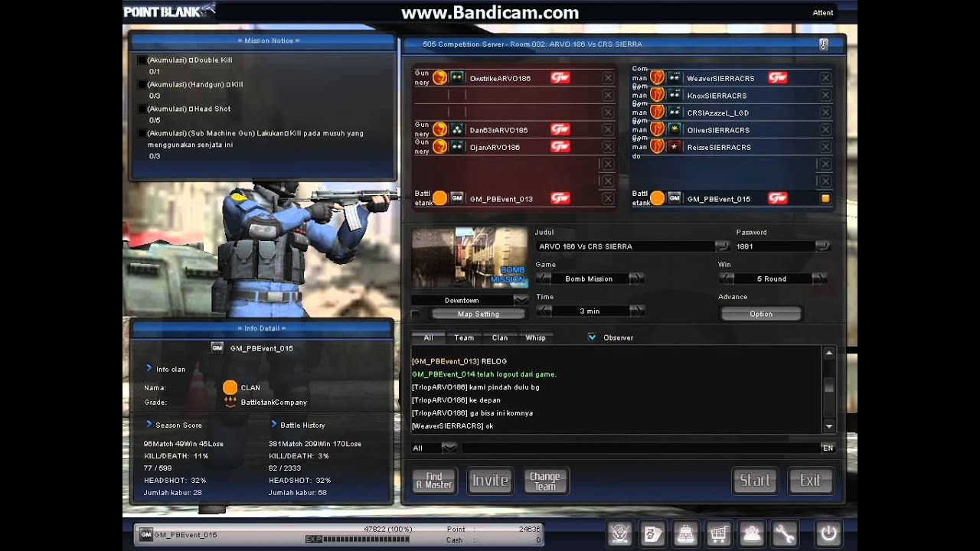Toggle checkbox left of Map Setting
The height and width of the screenshot is (551, 980).
click(x=416, y=315)
